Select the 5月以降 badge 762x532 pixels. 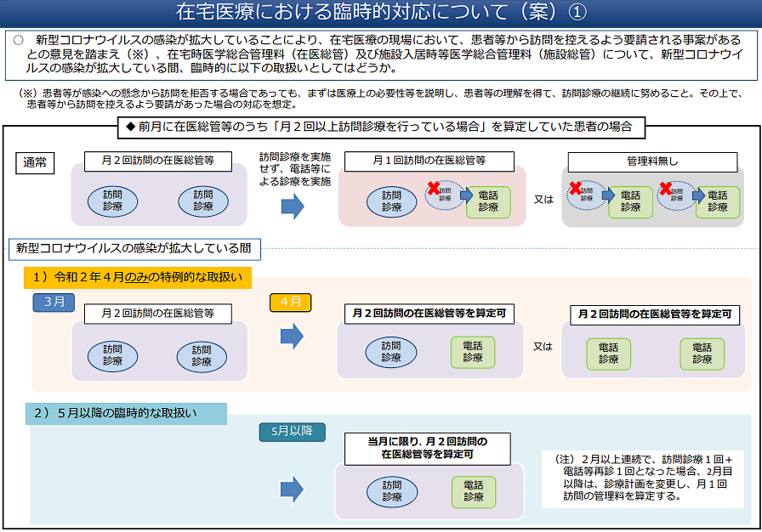coord(292,432)
